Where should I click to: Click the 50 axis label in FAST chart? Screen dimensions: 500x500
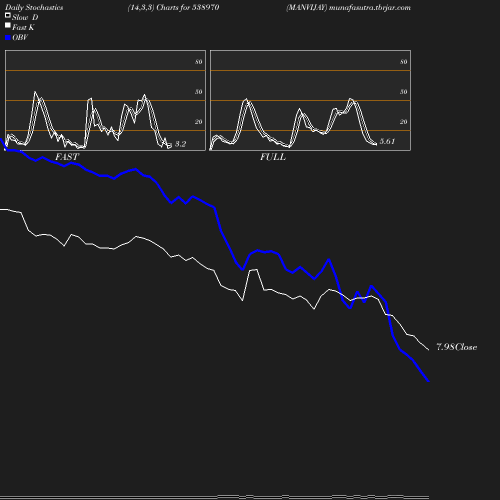pos(199,92)
